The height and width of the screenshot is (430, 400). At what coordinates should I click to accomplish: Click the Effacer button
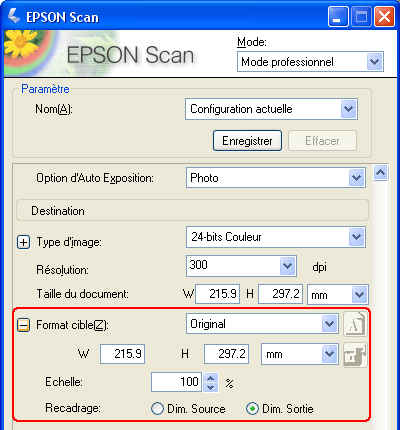coord(322,141)
